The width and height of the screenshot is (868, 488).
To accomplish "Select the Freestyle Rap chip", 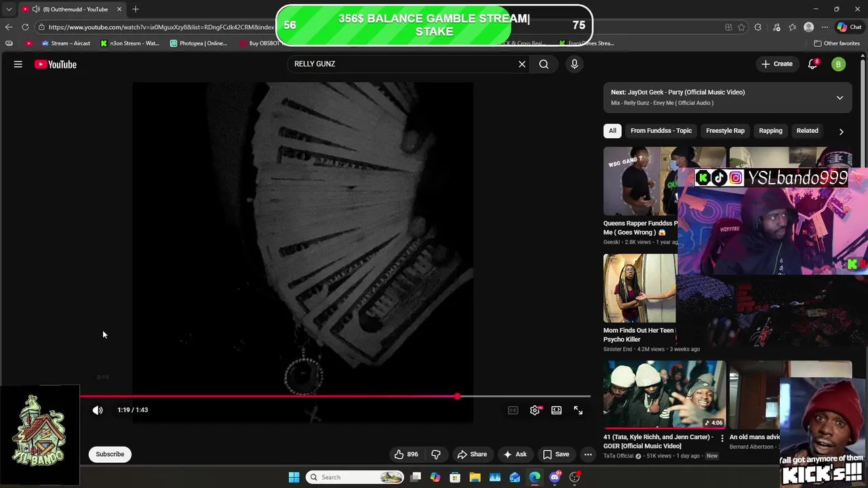I will click(x=725, y=131).
